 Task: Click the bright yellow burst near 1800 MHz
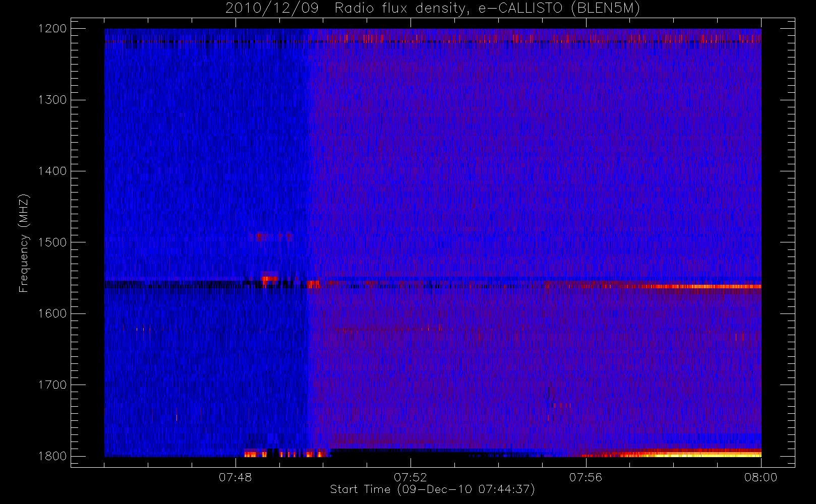pos(706,455)
